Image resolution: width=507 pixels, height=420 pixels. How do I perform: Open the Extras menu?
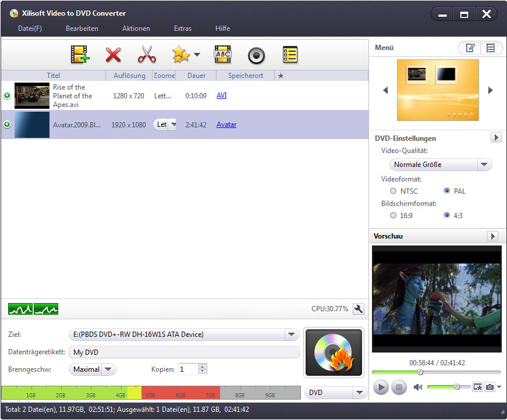(183, 29)
